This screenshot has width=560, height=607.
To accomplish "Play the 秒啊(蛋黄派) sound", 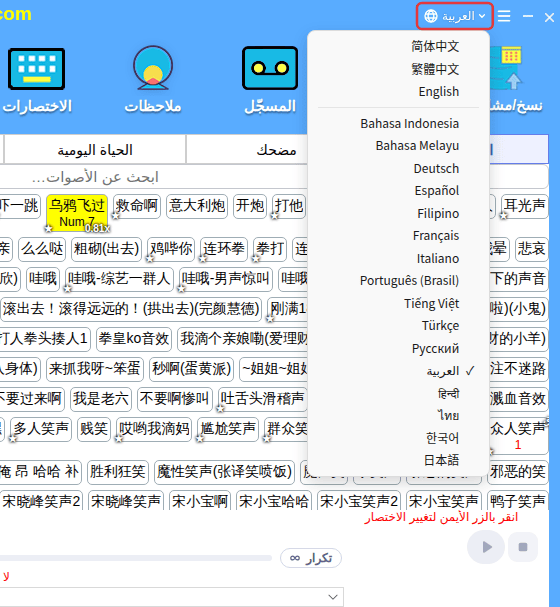I will (x=192, y=369).
